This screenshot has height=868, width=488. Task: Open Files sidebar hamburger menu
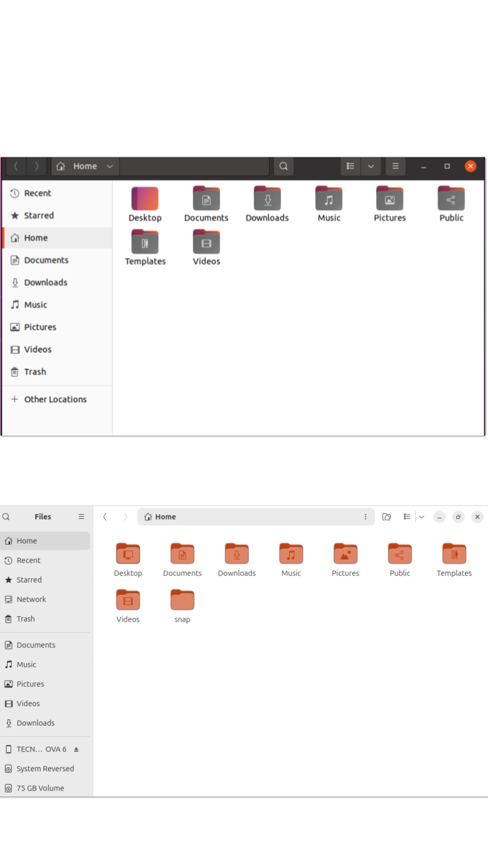coord(81,517)
